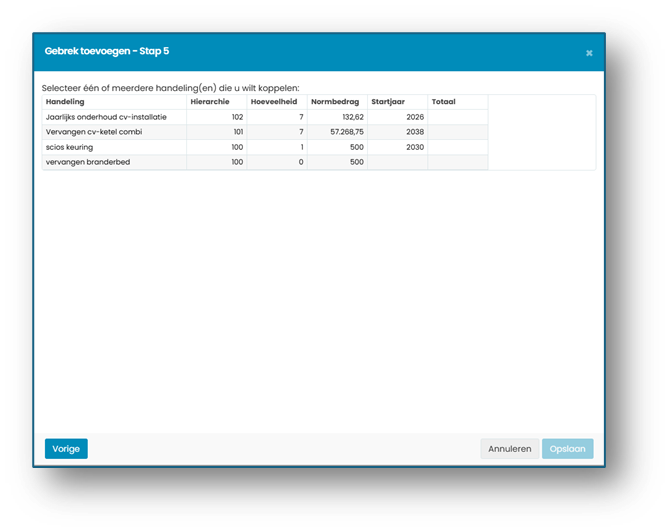Click hierarchy 100 in vervangen branderbed row
670x532 pixels.
[x=237, y=162]
